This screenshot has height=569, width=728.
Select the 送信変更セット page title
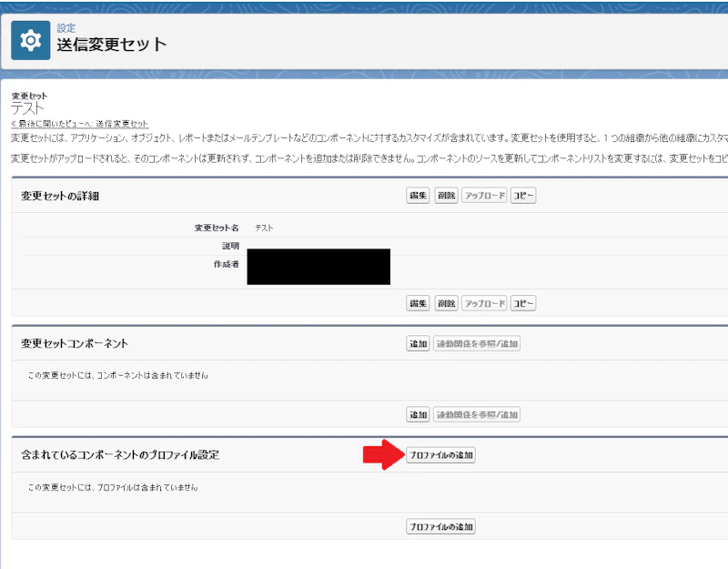pos(111,45)
